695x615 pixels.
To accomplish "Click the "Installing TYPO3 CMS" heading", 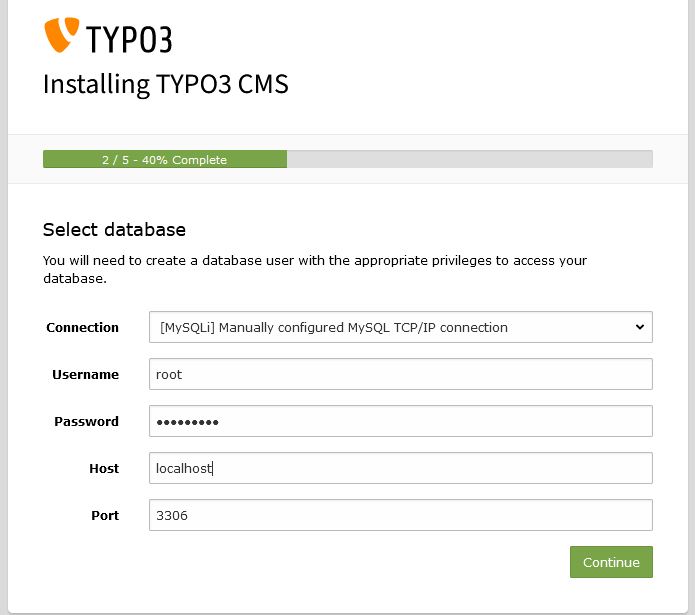I will pyautogui.click(x=166, y=83).
